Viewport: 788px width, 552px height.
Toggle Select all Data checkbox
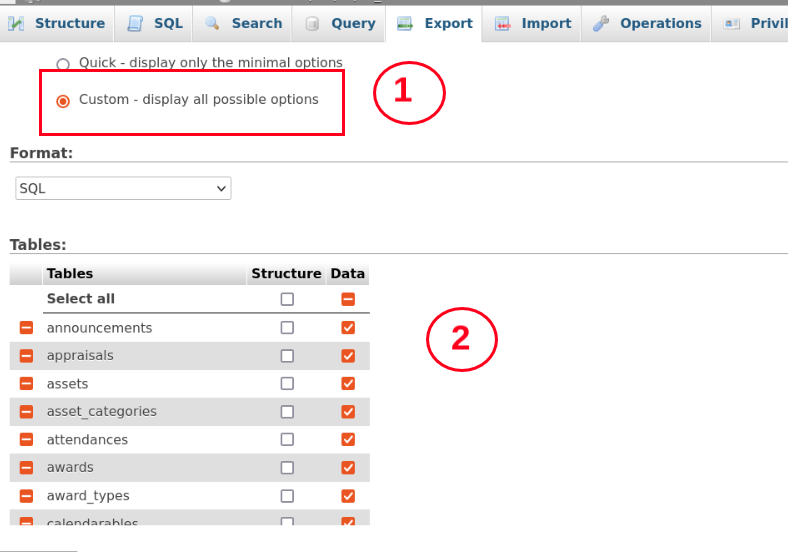[348, 299]
